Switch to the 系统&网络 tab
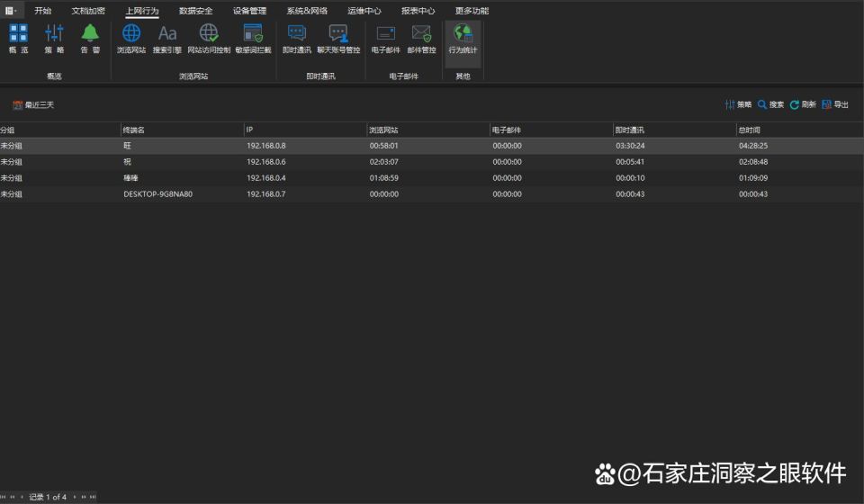864x504 pixels. pyautogui.click(x=307, y=11)
